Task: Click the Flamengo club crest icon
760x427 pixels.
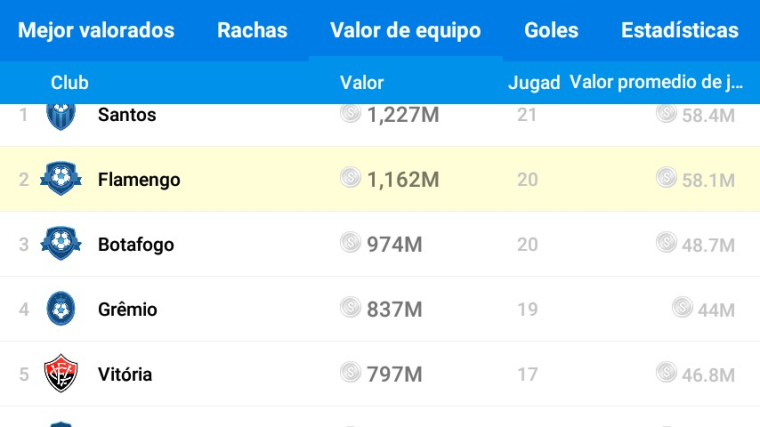Action: pyautogui.click(x=61, y=178)
